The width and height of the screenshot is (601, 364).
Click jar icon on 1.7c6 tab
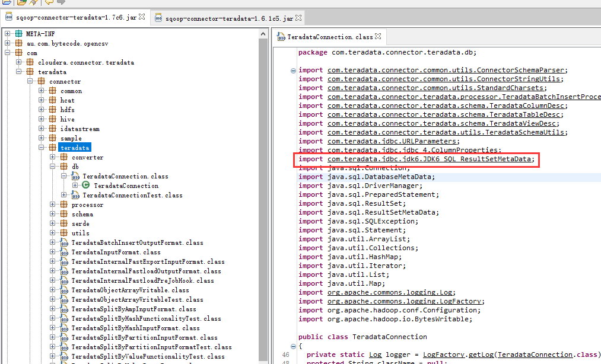pos(9,17)
